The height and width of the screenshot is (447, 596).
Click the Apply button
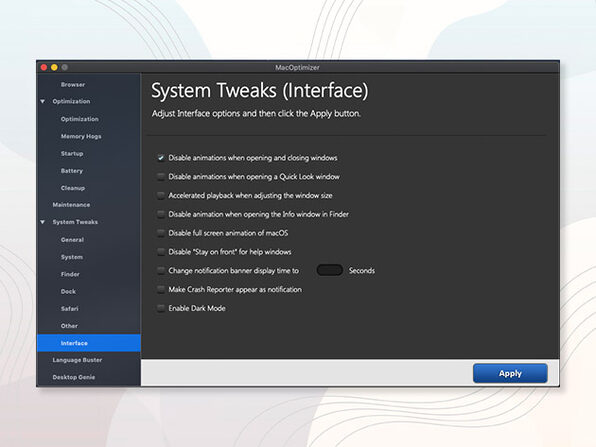click(510, 373)
